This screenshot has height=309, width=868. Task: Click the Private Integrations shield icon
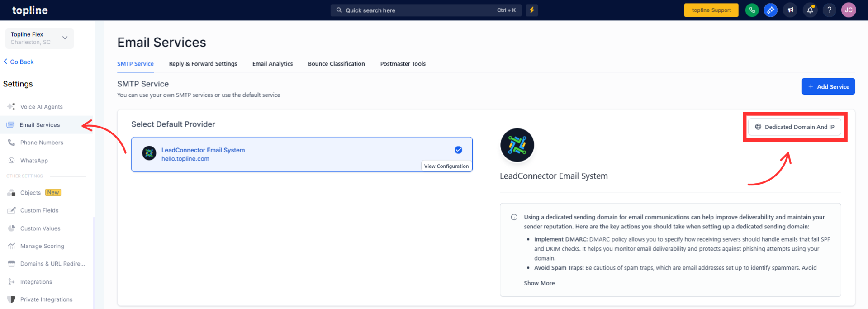pyautogui.click(x=11, y=299)
